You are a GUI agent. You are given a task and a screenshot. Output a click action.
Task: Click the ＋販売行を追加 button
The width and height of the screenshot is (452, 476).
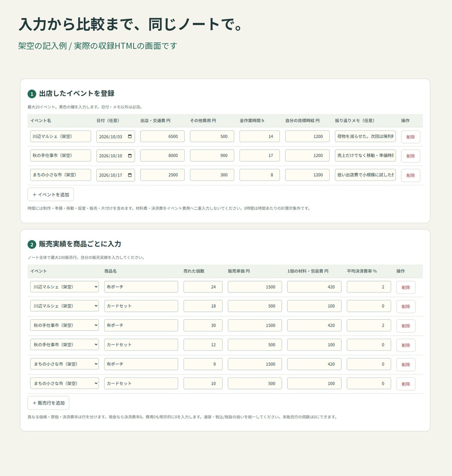coord(48,403)
